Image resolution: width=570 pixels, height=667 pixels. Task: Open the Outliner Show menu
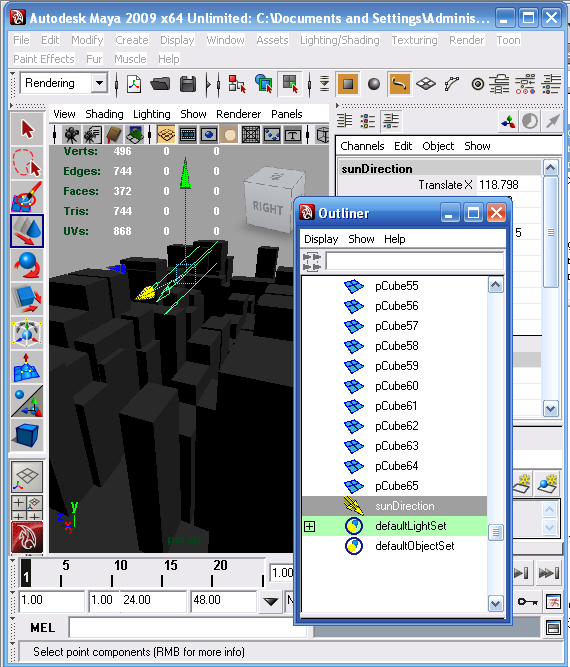361,239
